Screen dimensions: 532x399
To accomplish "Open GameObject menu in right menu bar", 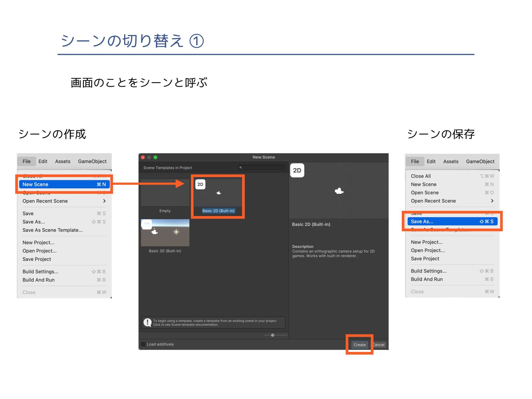I will [x=480, y=162].
